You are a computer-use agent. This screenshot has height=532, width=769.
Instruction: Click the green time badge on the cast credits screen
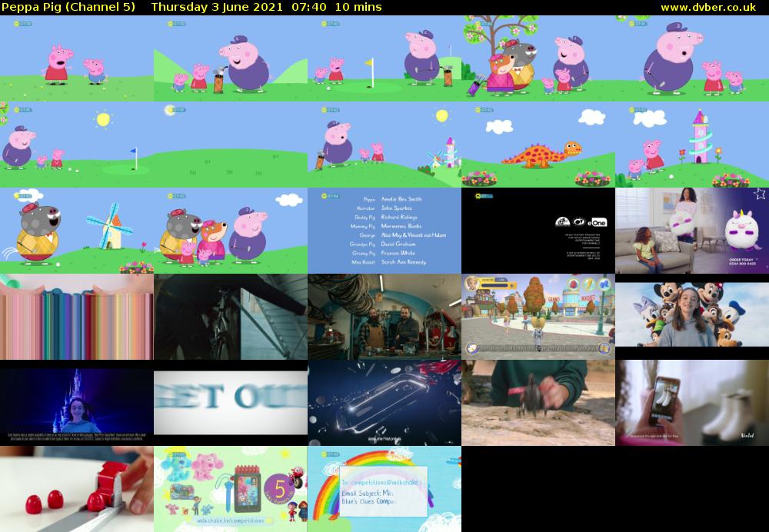pyautogui.click(x=328, y=194)
